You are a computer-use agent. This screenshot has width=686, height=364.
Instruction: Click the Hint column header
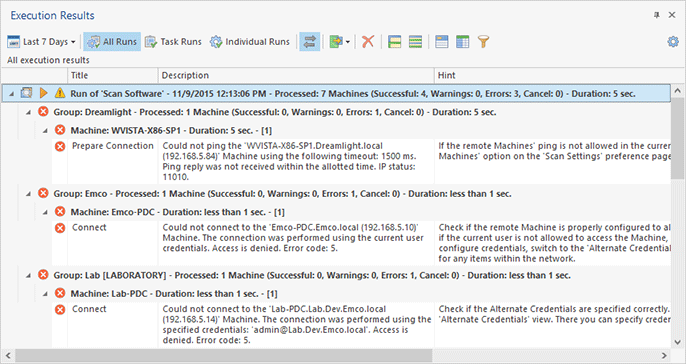pyautogui.click(x=553, y=75)
